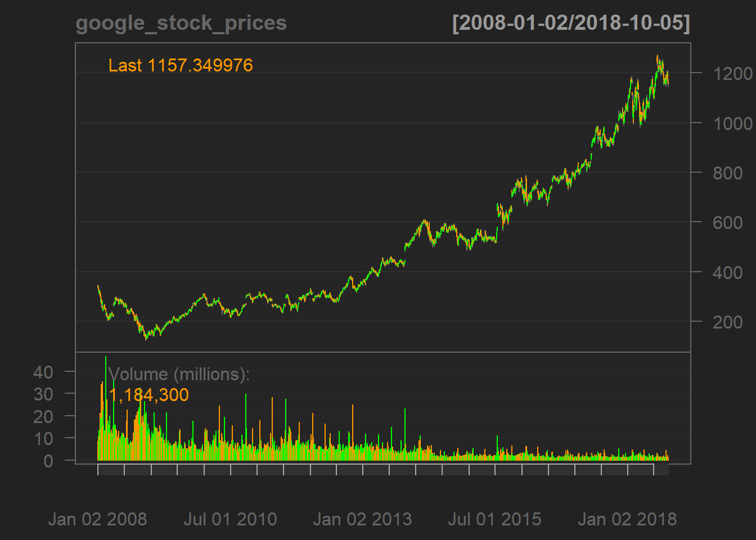
Task: Select the Last 1157.349976 price label
Action: (x=181, y=65)
